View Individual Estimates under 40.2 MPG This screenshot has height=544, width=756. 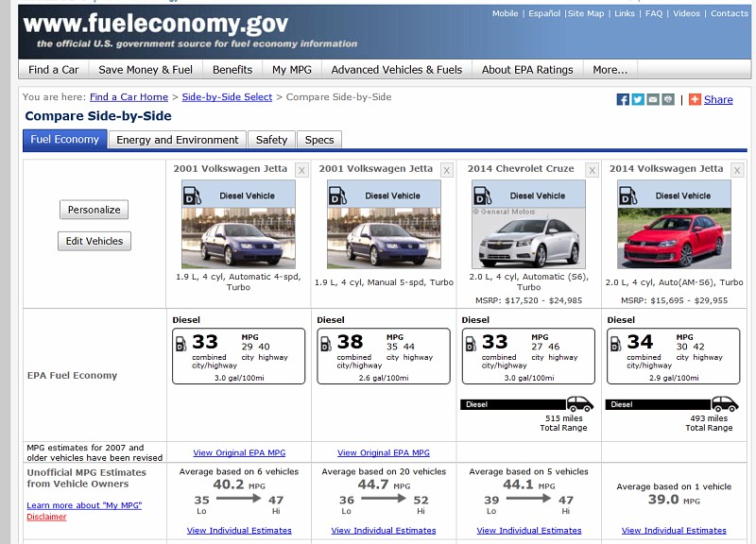[x=239, y=530]
